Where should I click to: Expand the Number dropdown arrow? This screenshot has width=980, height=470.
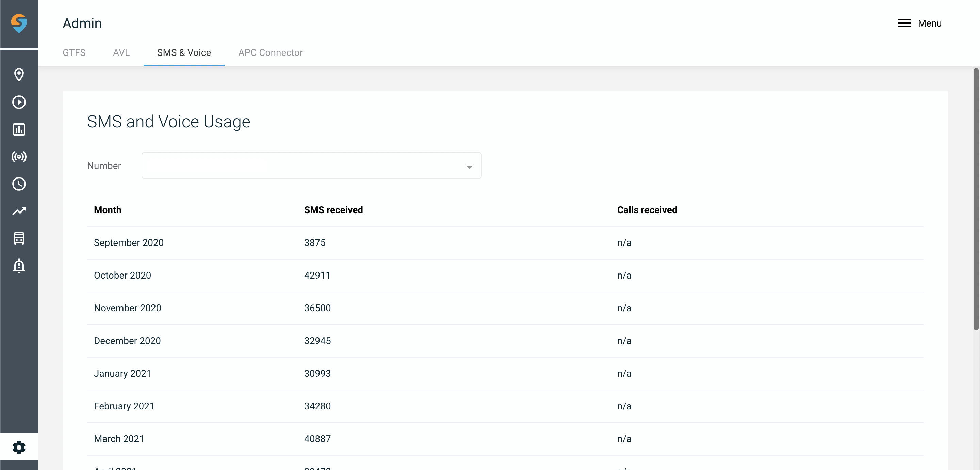click(x=470, y=167)
